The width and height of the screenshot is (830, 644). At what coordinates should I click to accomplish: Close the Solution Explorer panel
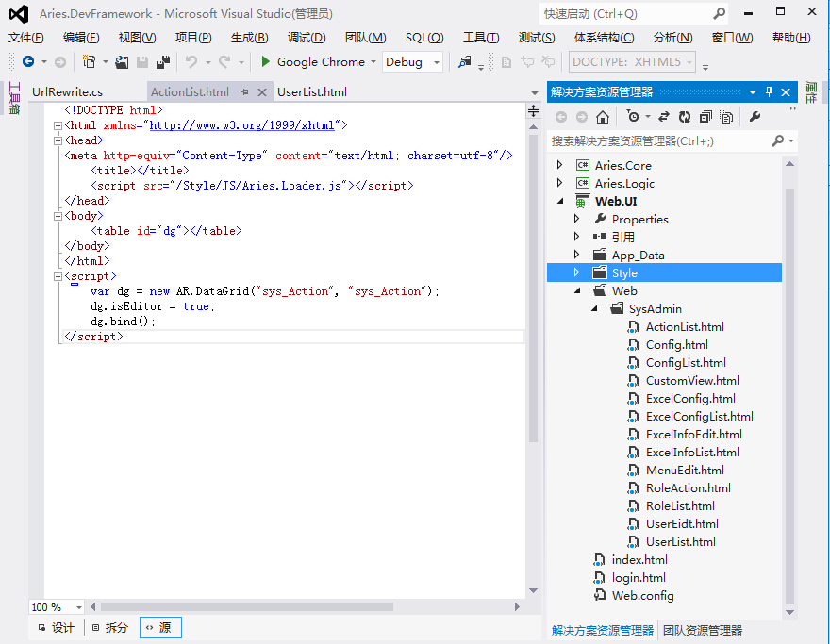[786, 92]
